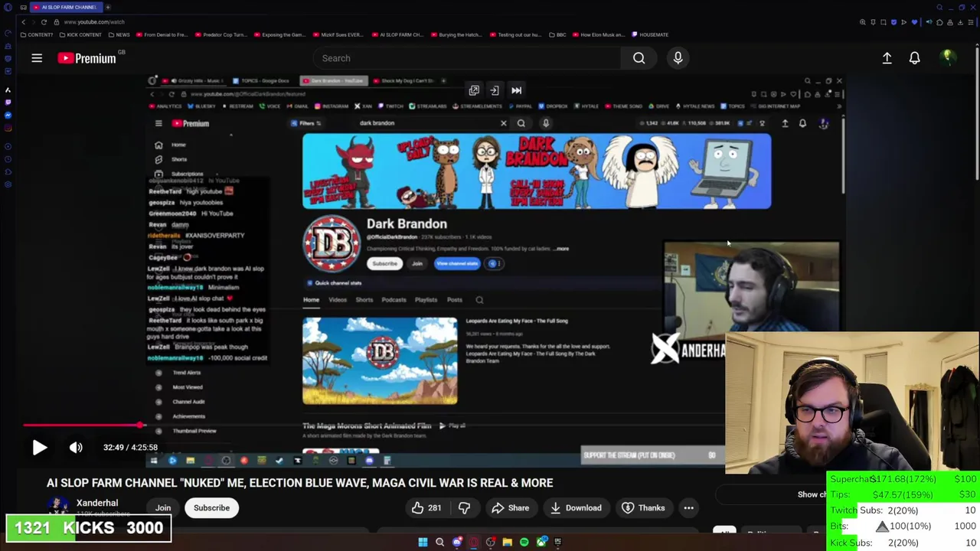Open 'Testing out our hu...' bookmark
This screenshot has width=980, height=551.
[x=515, y=34]
